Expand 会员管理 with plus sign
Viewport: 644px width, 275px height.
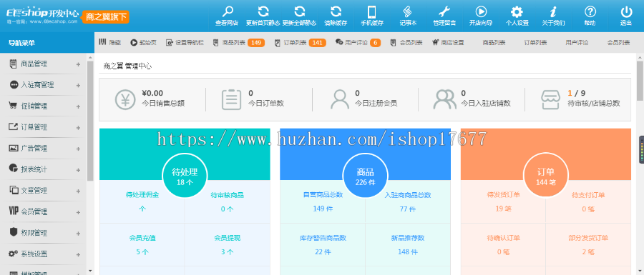pos(78,212)
